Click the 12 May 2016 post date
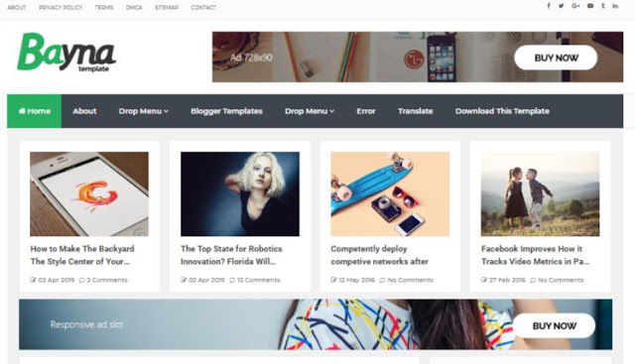The height and width of the screenshot is (364, 635). click(353, 280)
